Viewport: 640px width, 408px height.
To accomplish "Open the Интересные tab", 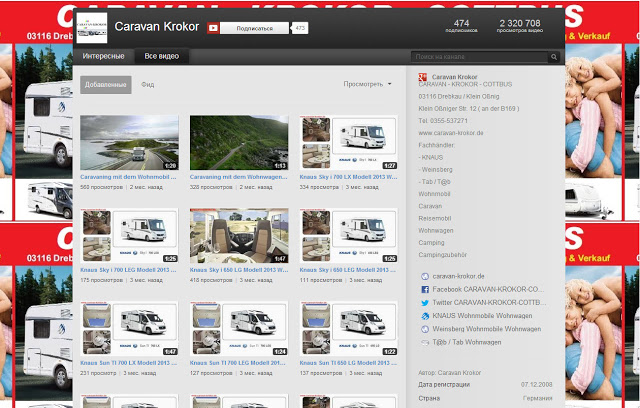I will [103, 56].
